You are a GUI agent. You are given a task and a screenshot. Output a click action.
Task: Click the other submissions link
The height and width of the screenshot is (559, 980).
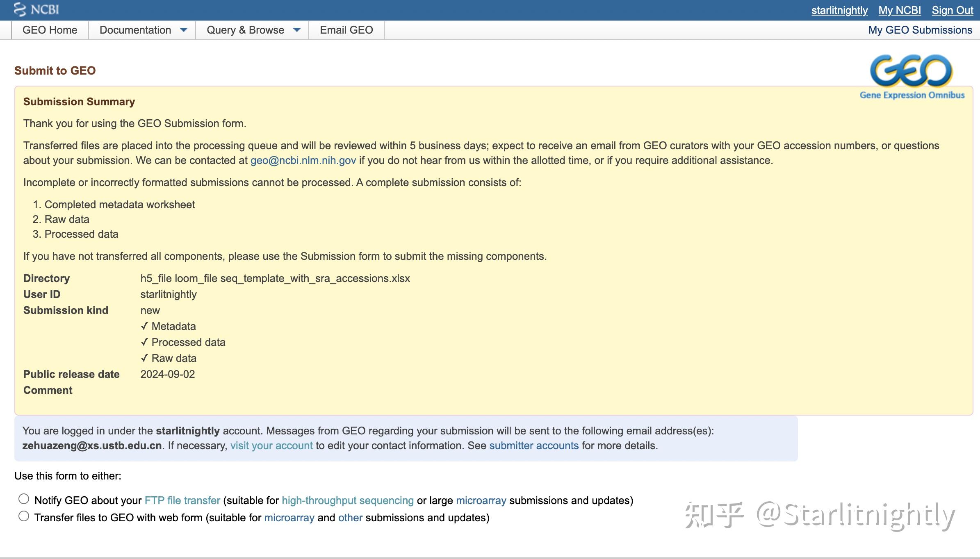point(350,518)
